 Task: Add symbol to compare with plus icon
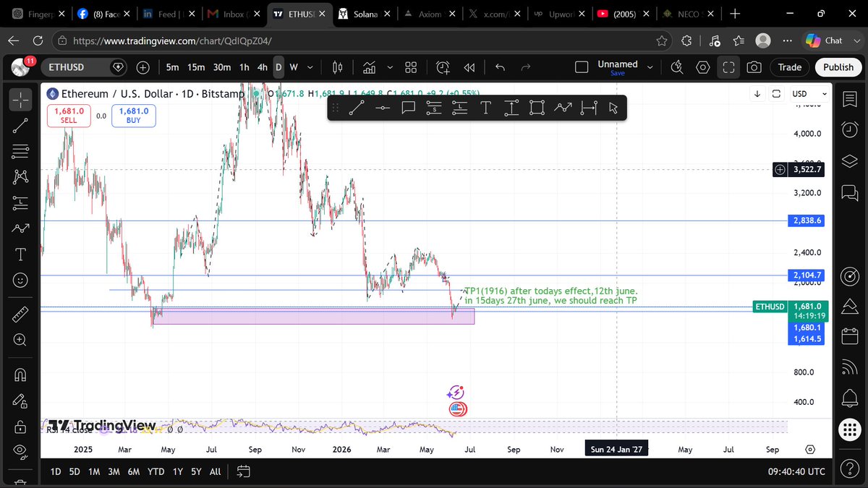pyautogui.click(x=142, y=67)
